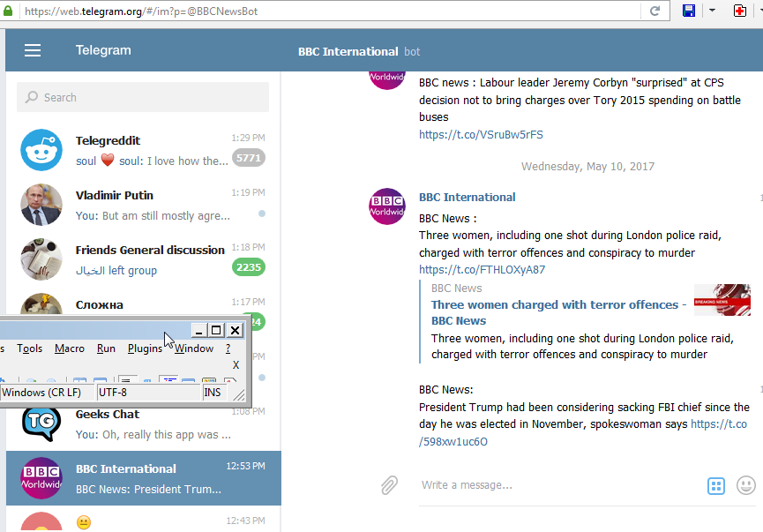Click the Telegram title in header
Screen dimensions: 763x532
103,50
